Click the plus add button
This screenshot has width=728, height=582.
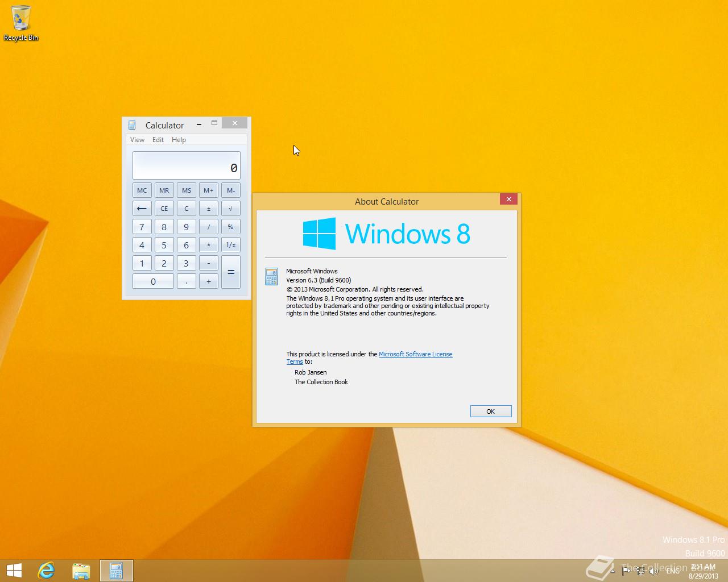point(209,281)
